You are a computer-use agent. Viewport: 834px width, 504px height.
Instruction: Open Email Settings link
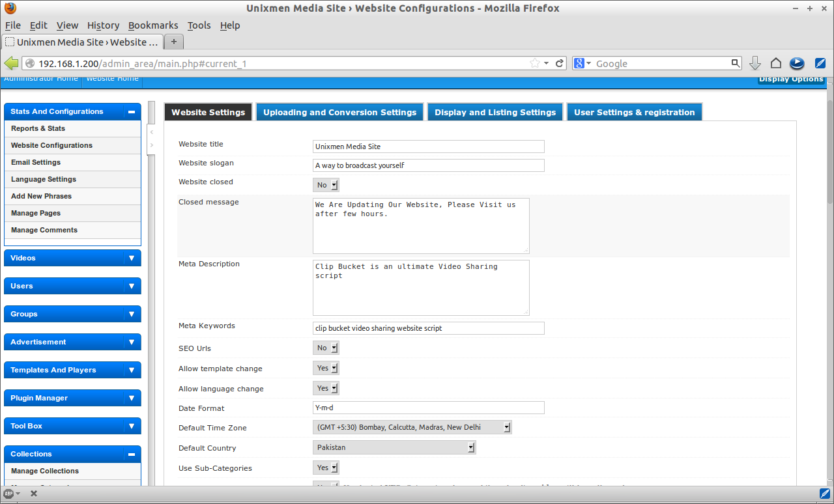coord(36,162)
